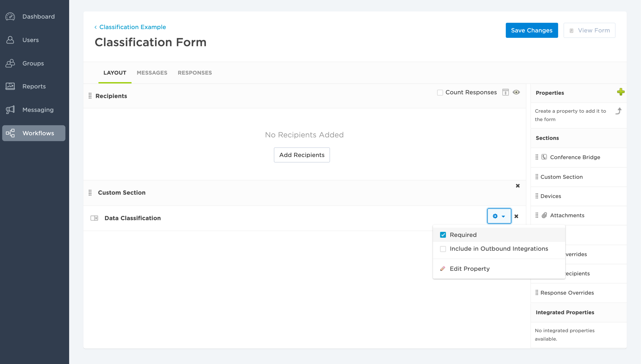This screenshot has width=641, height=364.
Task: Open Workflows in the sidebar
Action: pyautogui.click(x=34, y=133)
